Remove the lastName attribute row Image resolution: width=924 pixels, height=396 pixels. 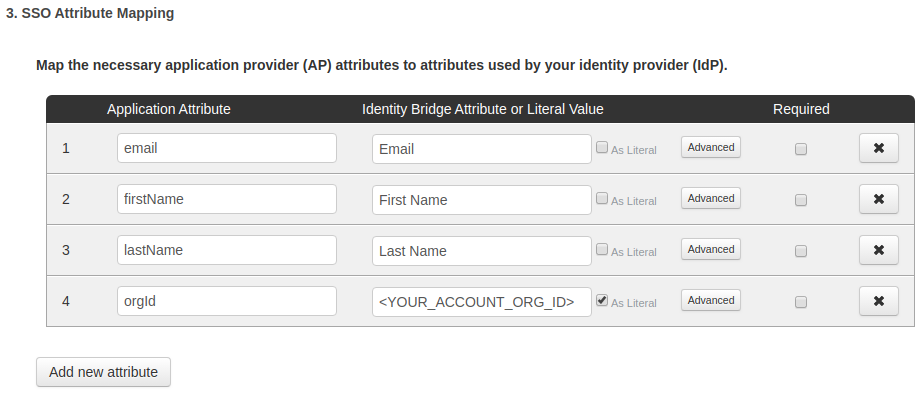pos(879,250)
